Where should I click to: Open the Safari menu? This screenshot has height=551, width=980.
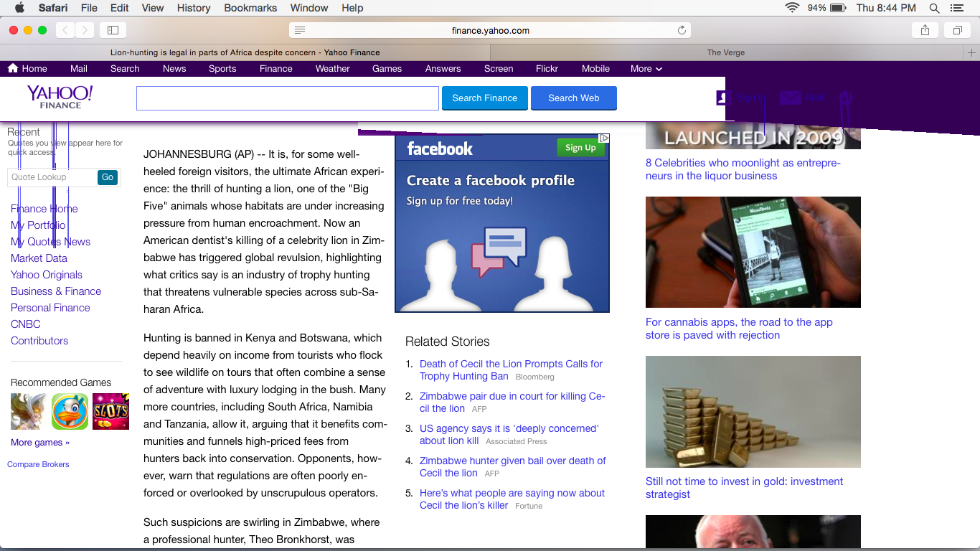coord(52,8)
